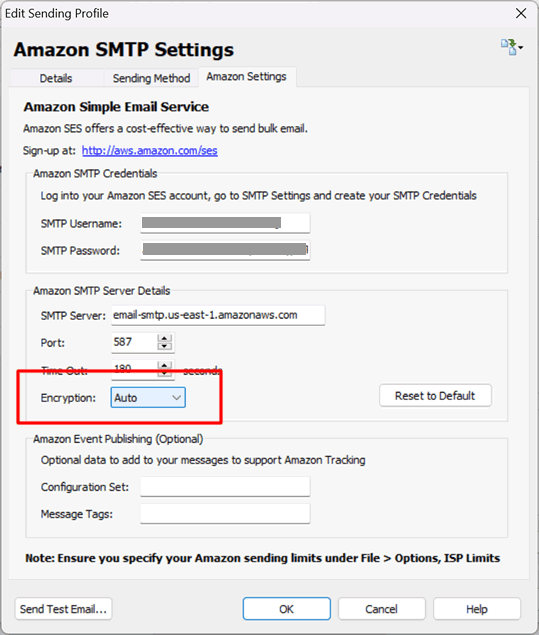Switch to the Sending Method tab
This screenshot has width=539, height=635.
click(151, 78)
